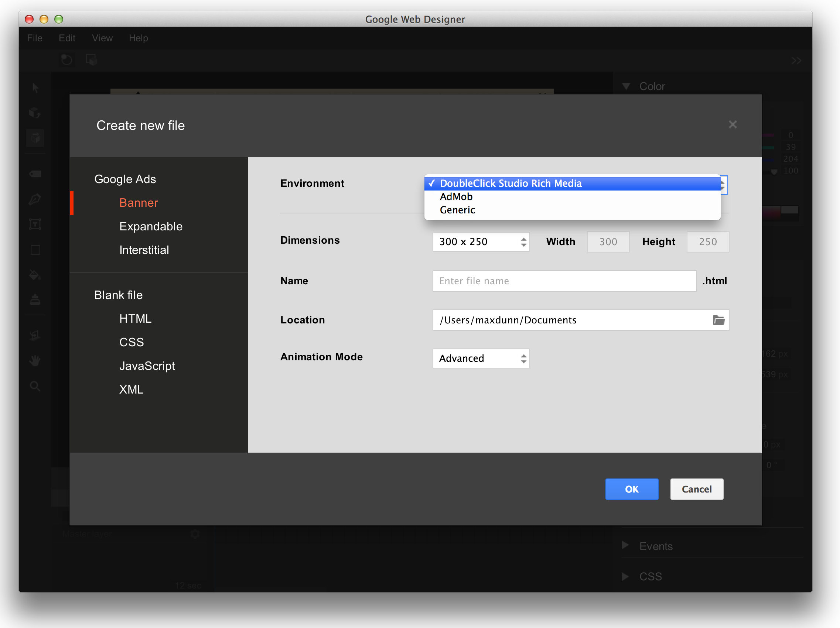Image resolution: width=840 pixels, height=628 pixels.
Task: Open the 300 x 250 Dimensions dropdown
Action: 481,242
